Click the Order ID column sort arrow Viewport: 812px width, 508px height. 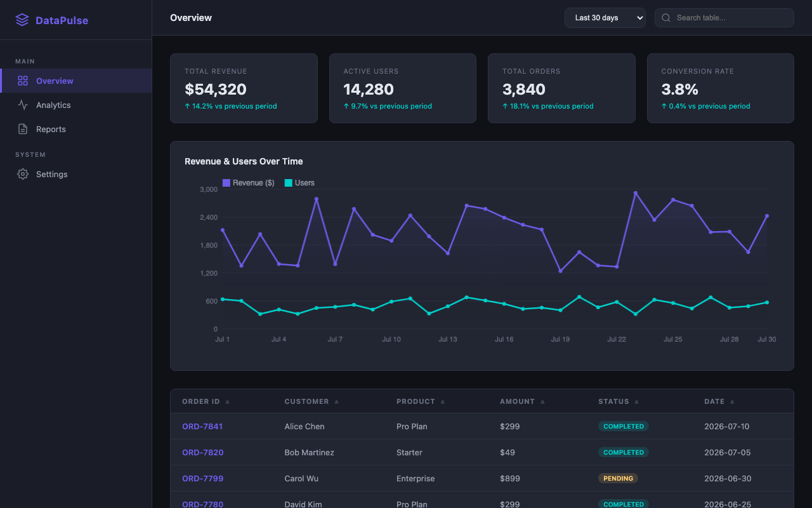(x=228, y=401)
